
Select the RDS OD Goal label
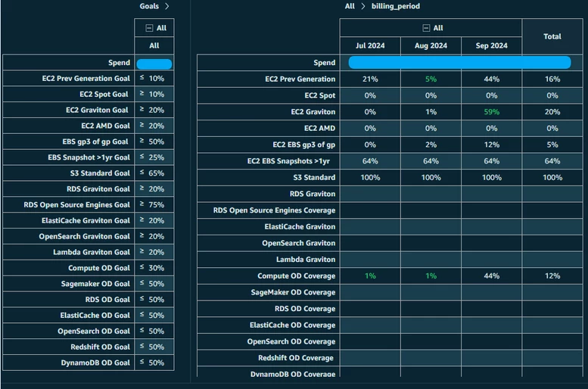coord(107,300)
